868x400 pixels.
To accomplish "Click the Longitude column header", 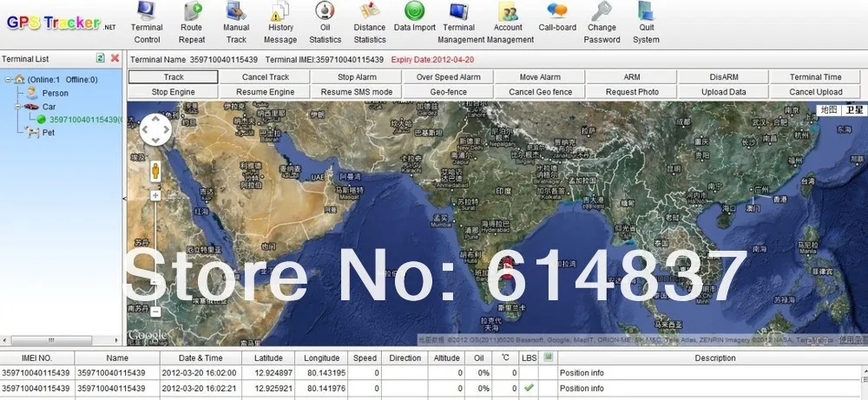I will pyautogui.click(x=322, y=358).
